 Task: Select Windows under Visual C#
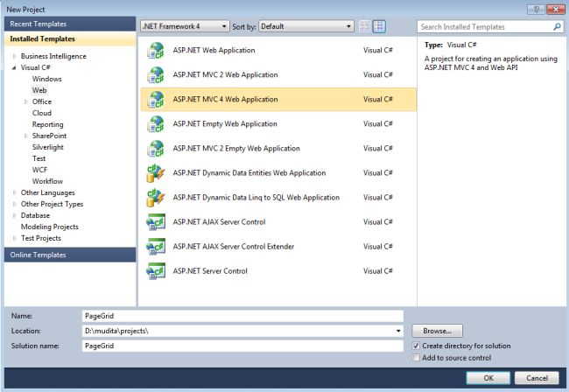coord(46,79)
